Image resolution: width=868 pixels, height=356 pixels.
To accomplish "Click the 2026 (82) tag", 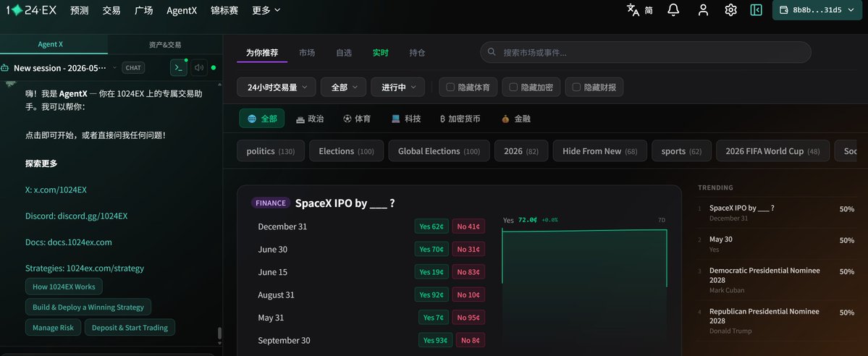I will [x=521, y=151].
